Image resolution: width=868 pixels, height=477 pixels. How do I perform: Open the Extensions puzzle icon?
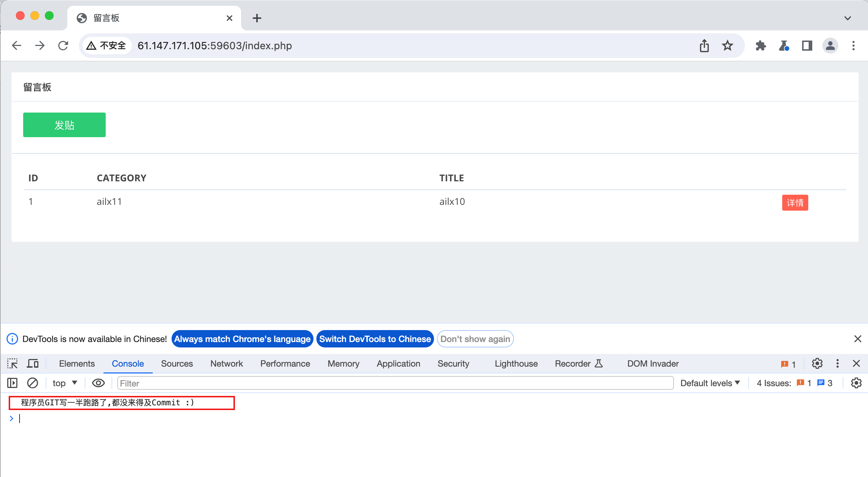(x=760, y=46)
